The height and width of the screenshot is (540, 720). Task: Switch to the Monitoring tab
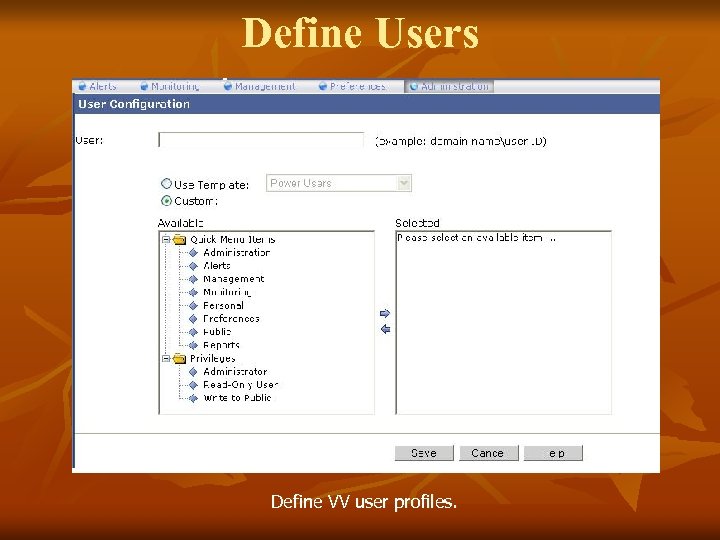coord(170,86)
